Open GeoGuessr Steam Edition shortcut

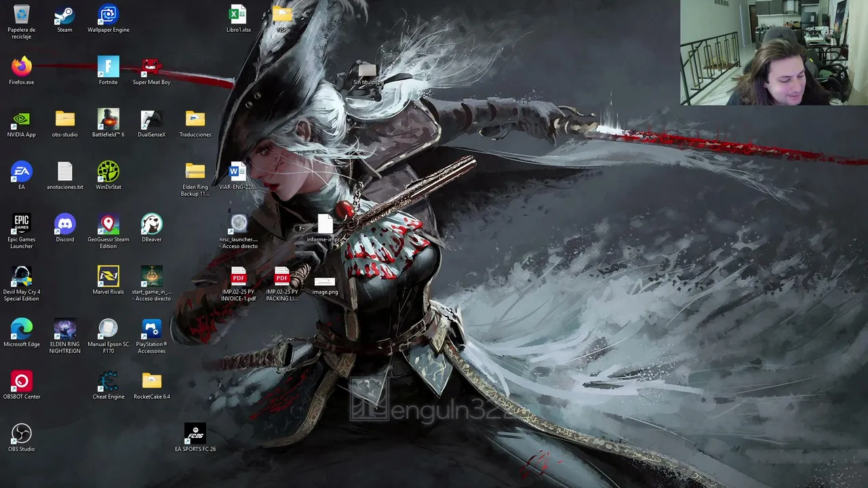click(x=108, y=223)
